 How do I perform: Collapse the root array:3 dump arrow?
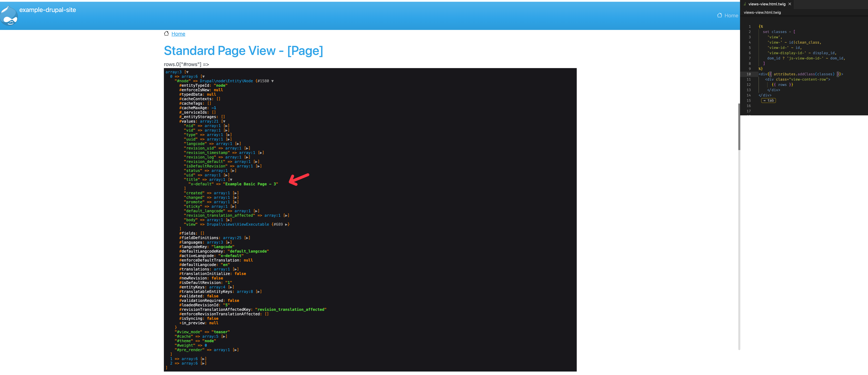(187, 72)
